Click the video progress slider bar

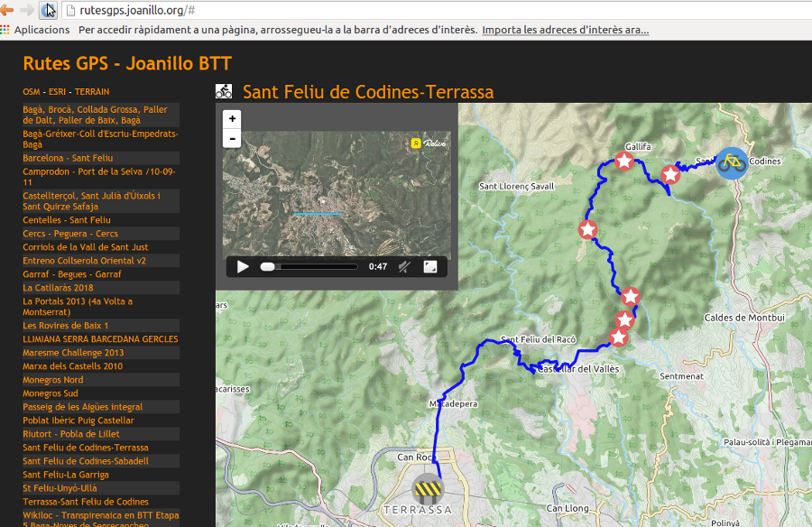pos(309,267)
